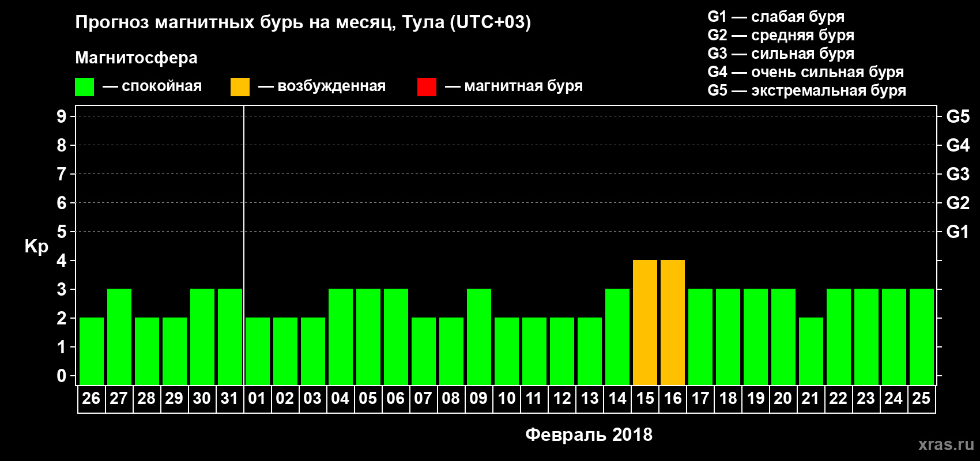The height and width of the screenshot is (461, 980).
Task: Click legend line 'G1 — слабая буря'
Action: pyautogui.click(x=776, y=17)
